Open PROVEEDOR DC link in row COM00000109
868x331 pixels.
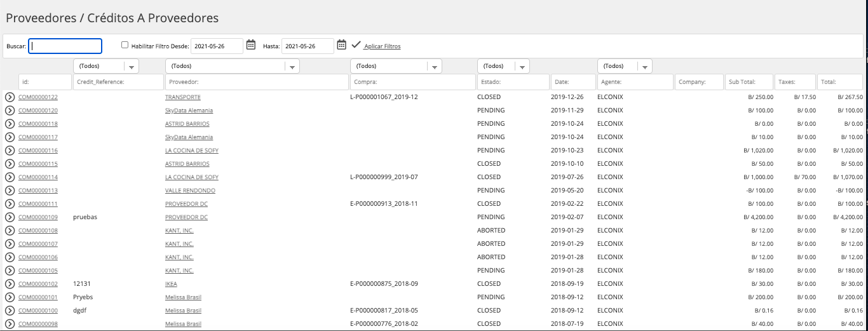click(186, 217)
